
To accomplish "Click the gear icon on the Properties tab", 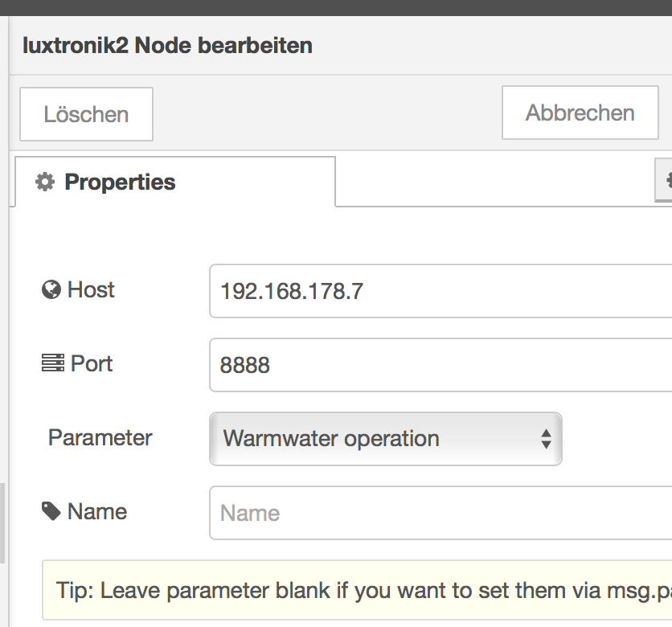I will tap(45, 182).
